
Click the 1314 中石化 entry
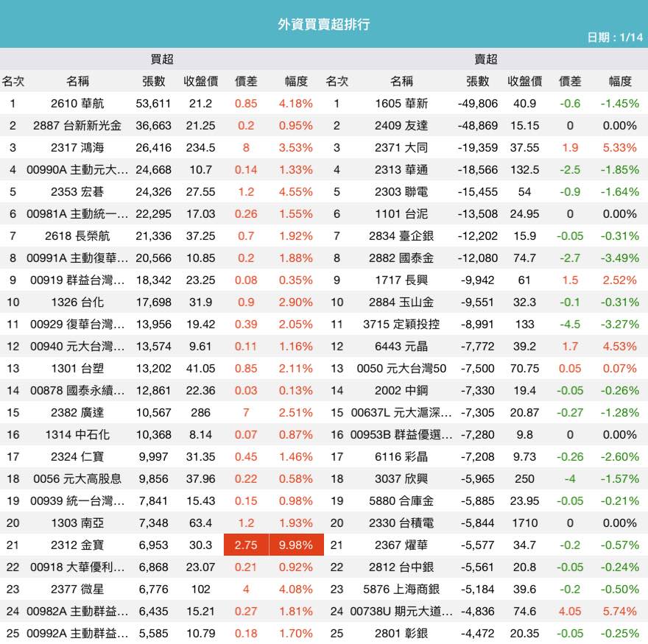(77, 434)
